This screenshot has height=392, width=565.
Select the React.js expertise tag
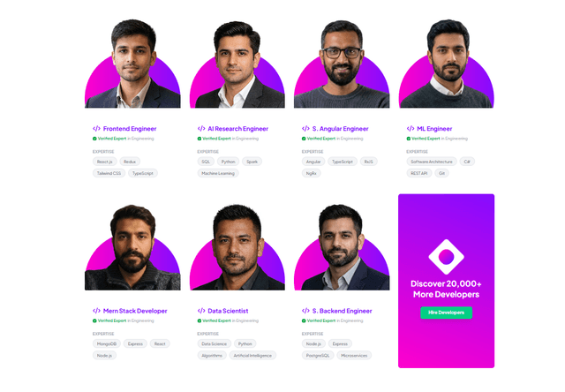[x=105, y=162]
